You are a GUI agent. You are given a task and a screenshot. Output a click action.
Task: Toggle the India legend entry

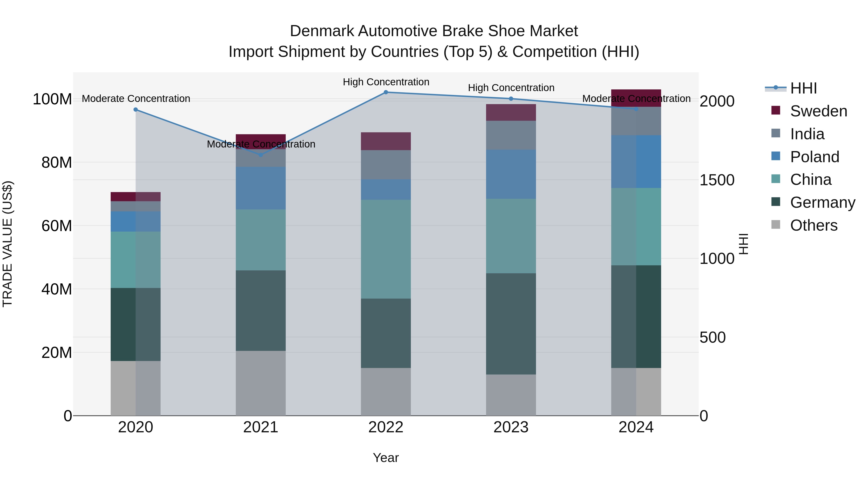[798, 134]
